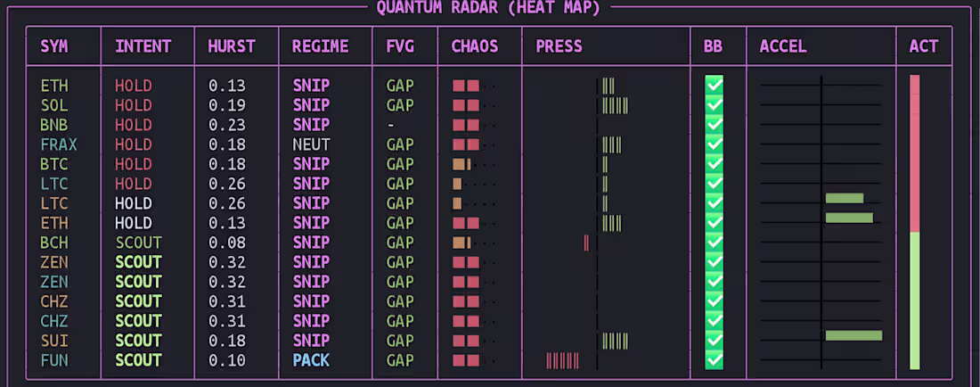Click the red press bars in BCH row

tap(586, 243)
